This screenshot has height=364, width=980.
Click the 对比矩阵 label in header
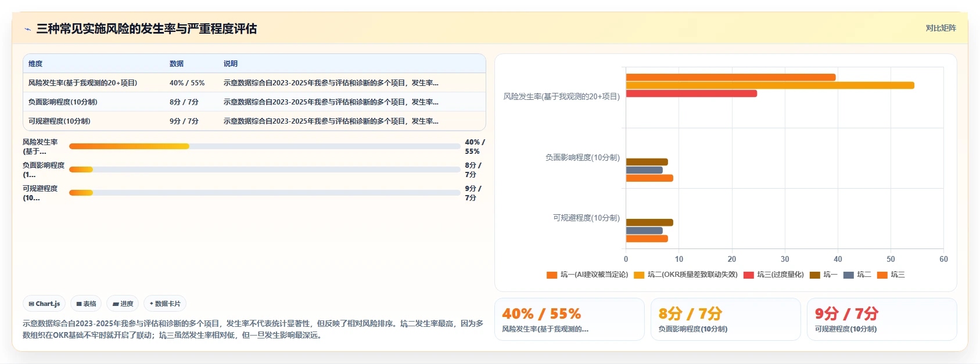click(x=940, y=28)
